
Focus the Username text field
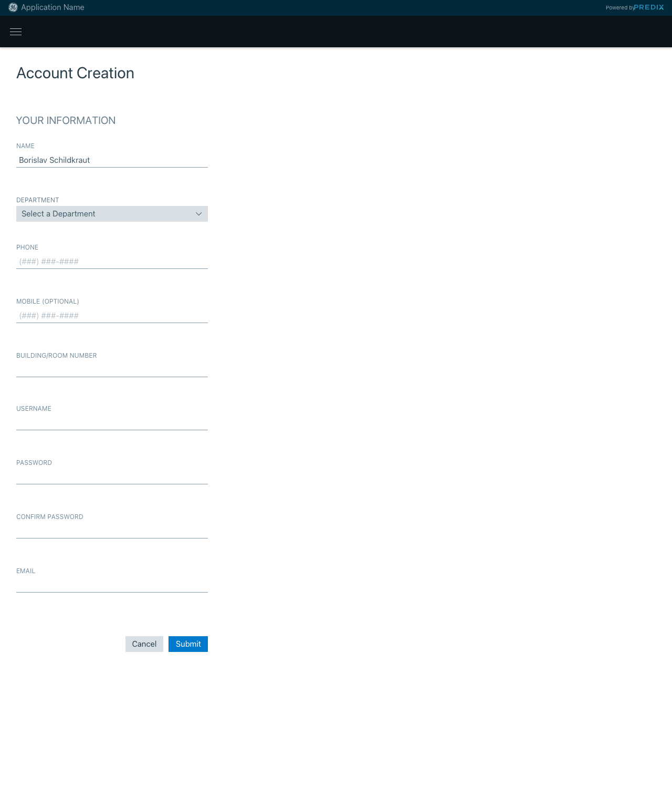point(112,423)
